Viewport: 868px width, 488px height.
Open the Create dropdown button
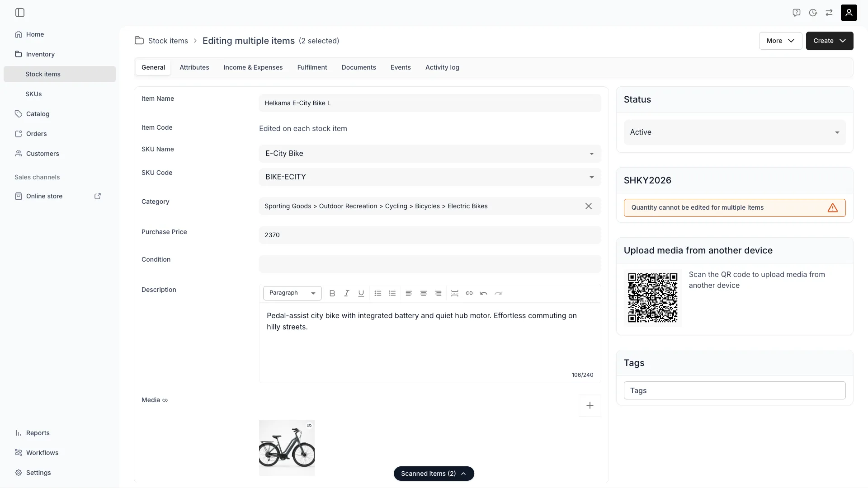tap(830, 41)
